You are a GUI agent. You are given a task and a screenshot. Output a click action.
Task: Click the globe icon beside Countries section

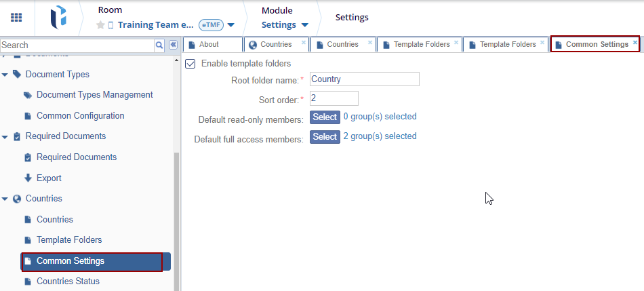[x=17, y=199]
